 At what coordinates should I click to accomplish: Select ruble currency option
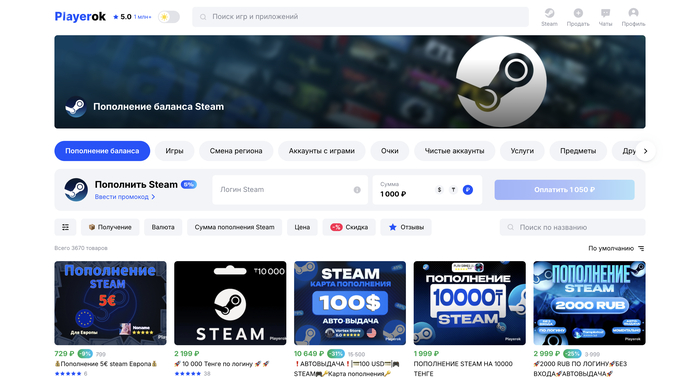(x=468, y=190)
